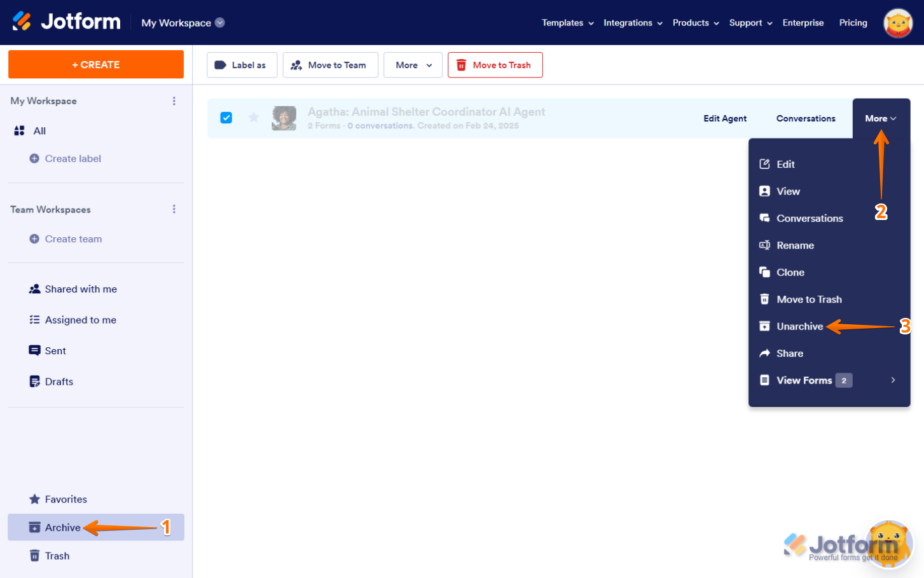Screen dimensions: 924x578
Task: Click the Drafts document icon
Action: (x=34, y=382)
